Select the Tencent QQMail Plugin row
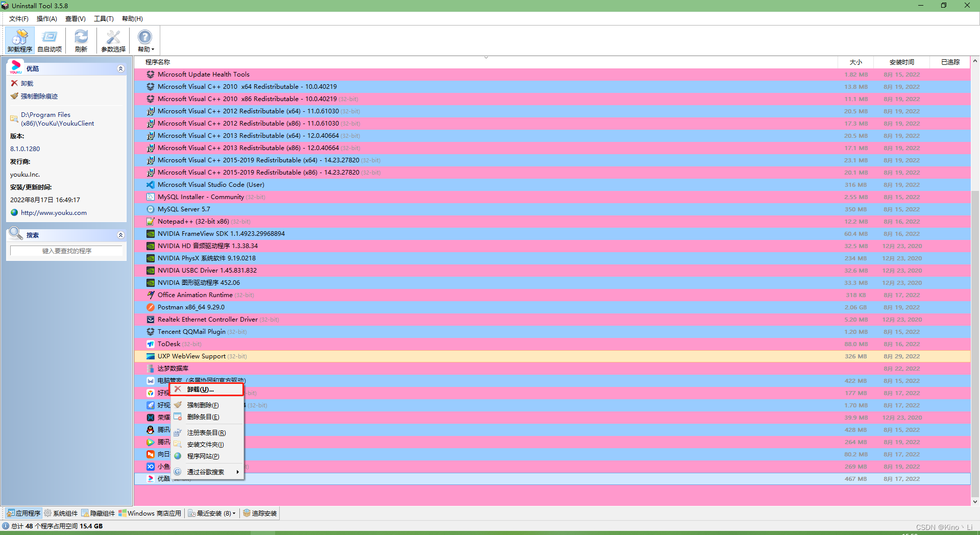The image size is (980, 535). click(x=552, y=332)
